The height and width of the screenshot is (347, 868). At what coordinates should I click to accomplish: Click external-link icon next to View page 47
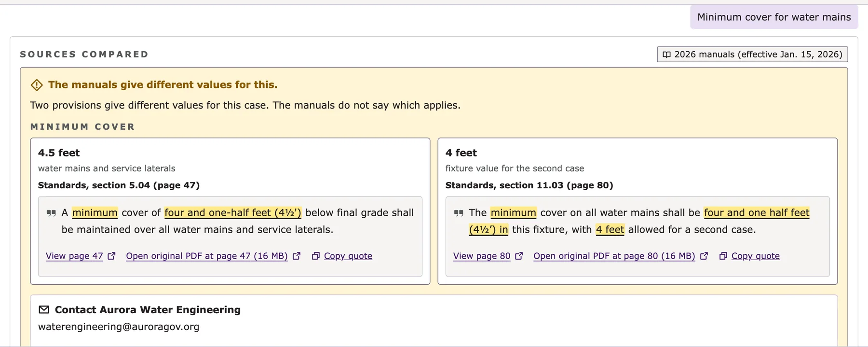[111, 256]
